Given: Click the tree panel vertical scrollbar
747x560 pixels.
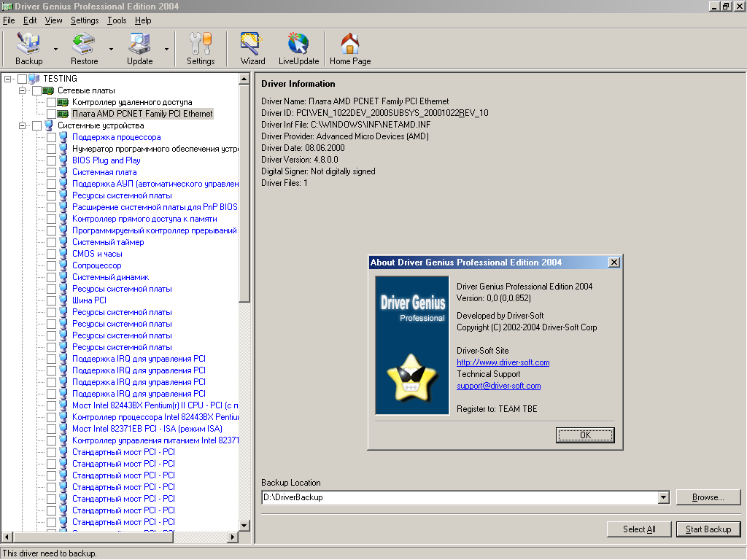Looking at the screenshot, I should click(x=244, y=365).
